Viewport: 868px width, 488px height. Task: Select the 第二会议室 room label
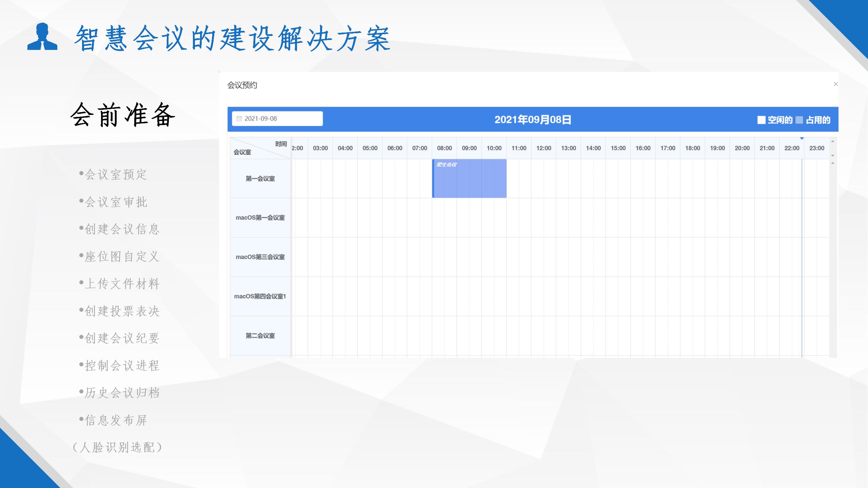[260, 335]
